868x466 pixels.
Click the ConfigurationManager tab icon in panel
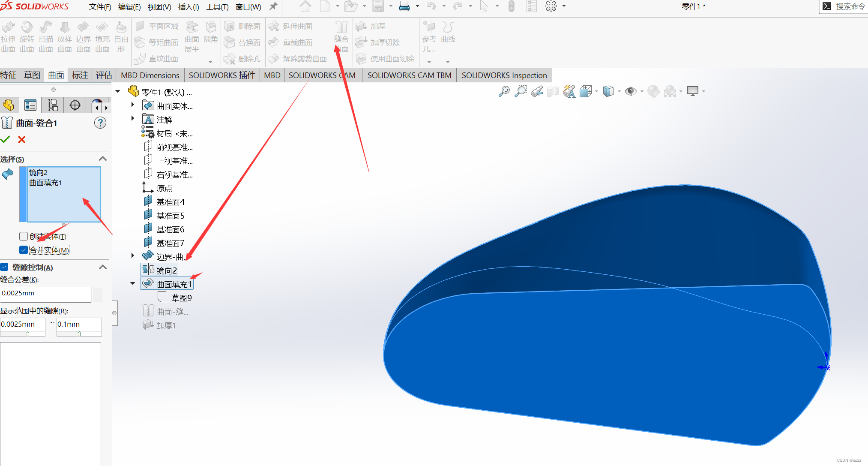[x=53, y=105]
